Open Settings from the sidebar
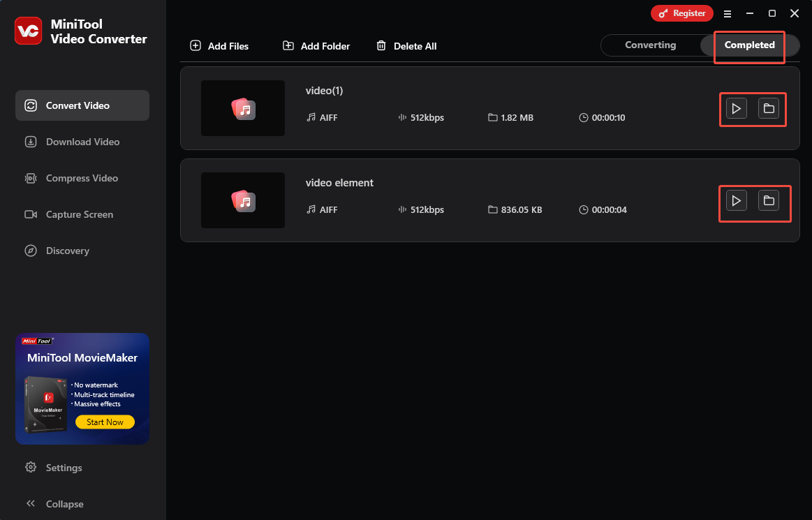Screen dimensions: 812x520 click(53, 468)
